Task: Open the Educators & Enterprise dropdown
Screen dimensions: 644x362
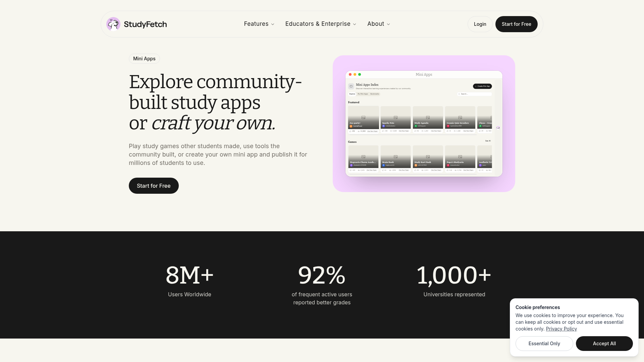Action: (321, 24)
